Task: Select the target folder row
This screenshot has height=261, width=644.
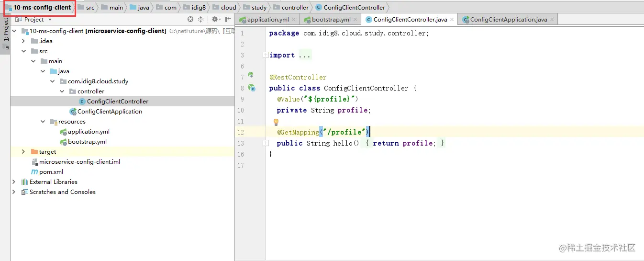Action: (122, 152)
